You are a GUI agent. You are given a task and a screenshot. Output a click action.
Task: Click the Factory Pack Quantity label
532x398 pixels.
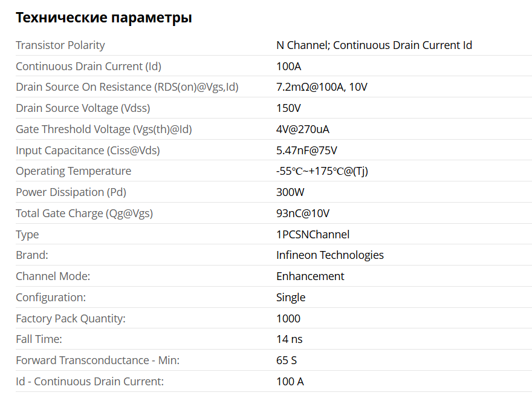click(x=71, y=319)
